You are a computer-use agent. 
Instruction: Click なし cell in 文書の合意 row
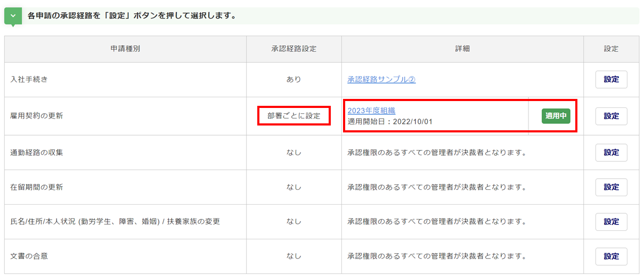(x=294, y=256)
